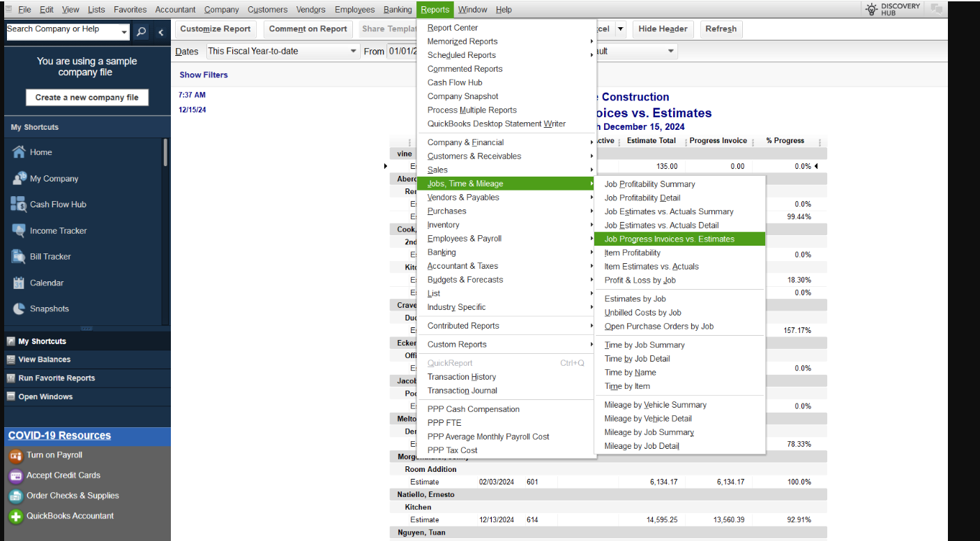Click the Search Company or Help field
Screen dimensions: 980x541
[63, 32]
